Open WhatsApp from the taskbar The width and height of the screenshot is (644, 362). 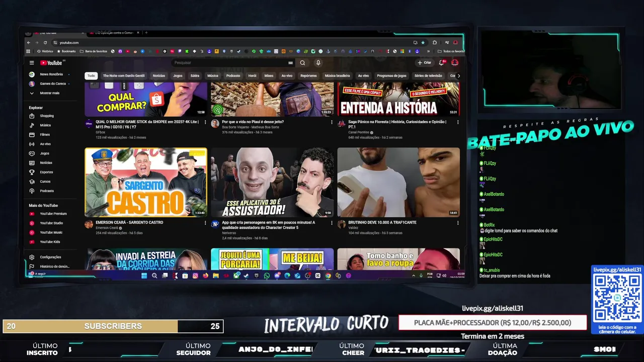coord(267,276)
